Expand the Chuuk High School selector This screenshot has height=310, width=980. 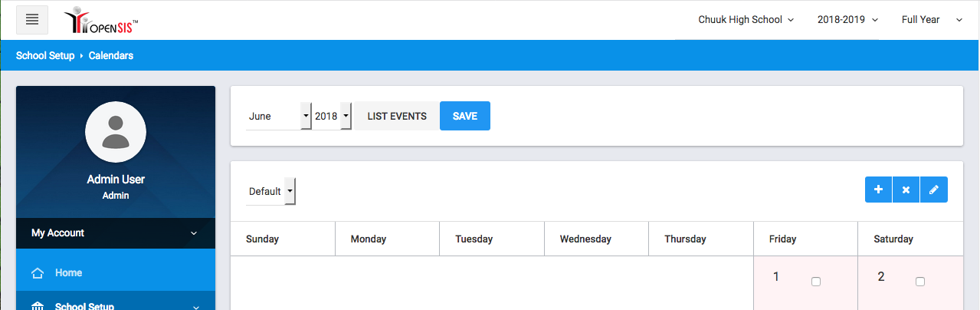pos(746,20)
